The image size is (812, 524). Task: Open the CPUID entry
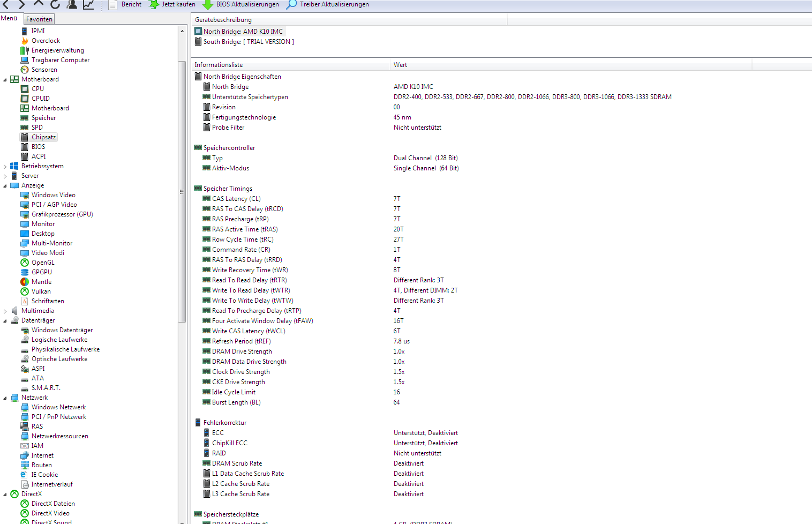point(40,99)
